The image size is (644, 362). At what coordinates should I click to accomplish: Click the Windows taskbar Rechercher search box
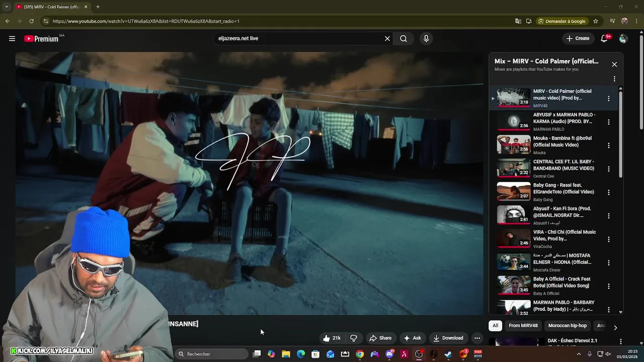click(211, 354)
